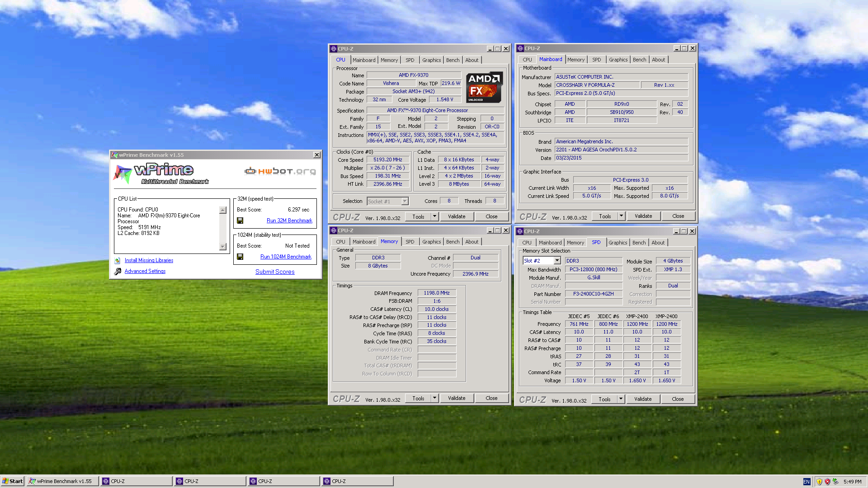
Task: Select the first CPU-Z taskbar button
Action: (137, 481)
